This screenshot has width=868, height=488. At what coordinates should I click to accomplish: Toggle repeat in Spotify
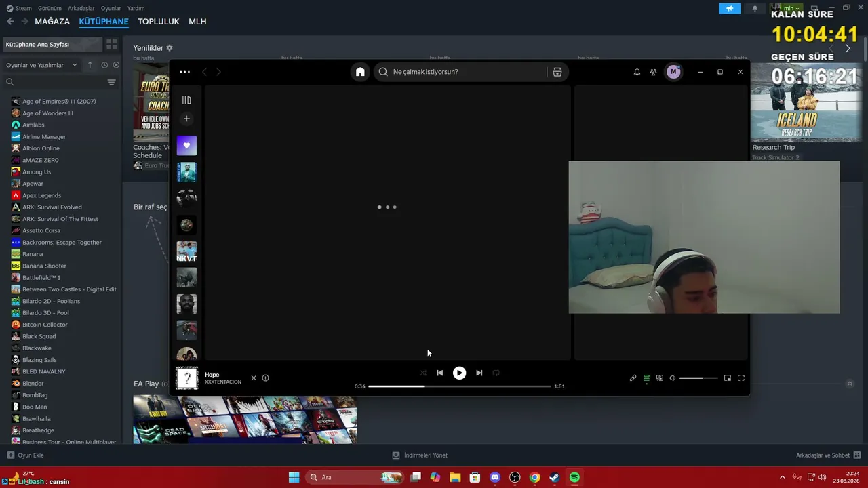coord(496,373)
